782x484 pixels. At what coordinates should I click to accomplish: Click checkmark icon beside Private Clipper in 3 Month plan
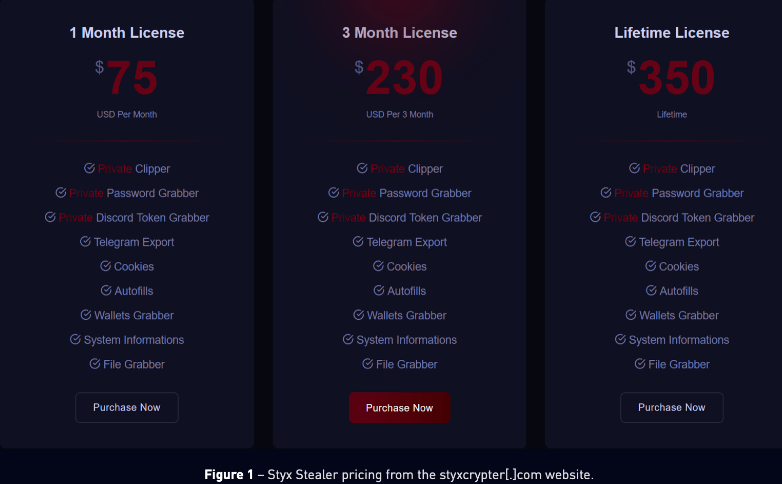tap(362, 168)
